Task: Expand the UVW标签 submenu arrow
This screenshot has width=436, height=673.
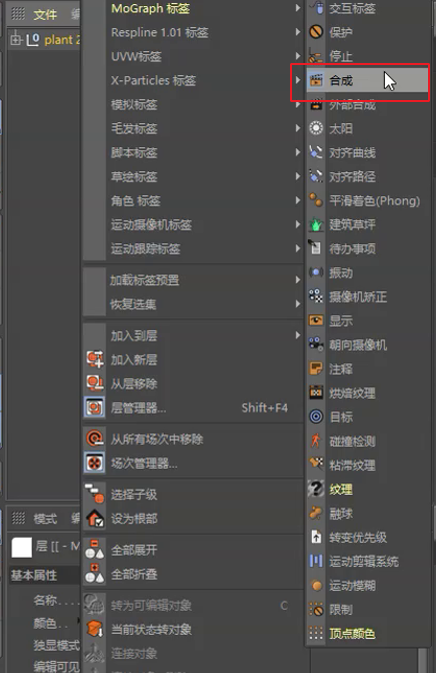Action: point(298,56)
